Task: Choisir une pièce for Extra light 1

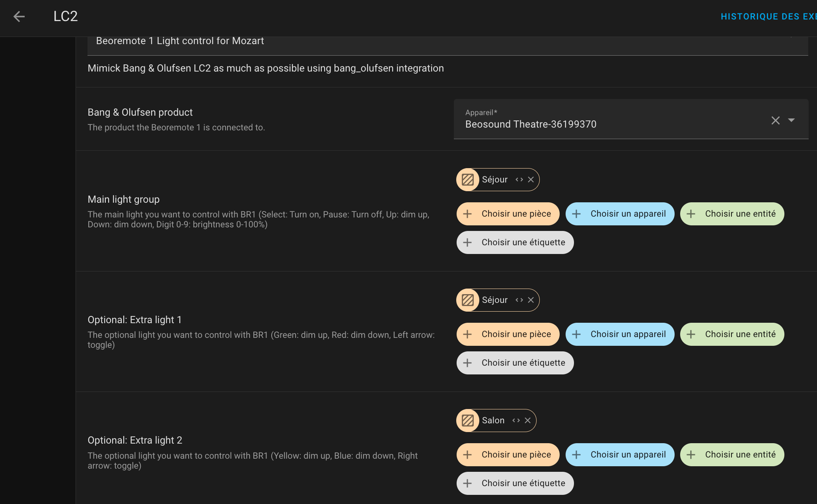Action: [x=508, y=334]
